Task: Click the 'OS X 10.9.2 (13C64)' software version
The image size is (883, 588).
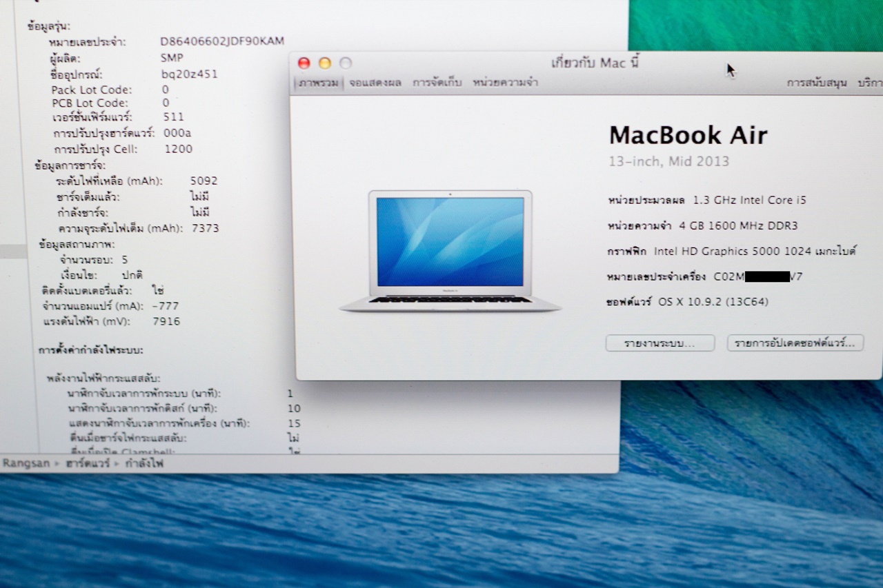Action: [713, 302]
